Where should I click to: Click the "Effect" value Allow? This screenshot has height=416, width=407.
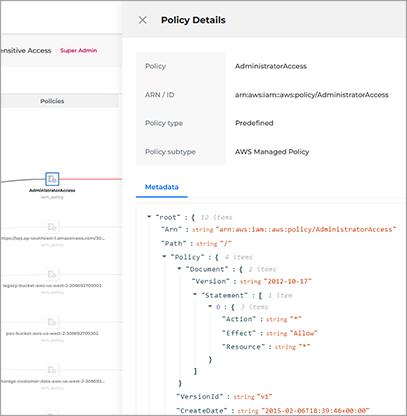coord(304,333)
